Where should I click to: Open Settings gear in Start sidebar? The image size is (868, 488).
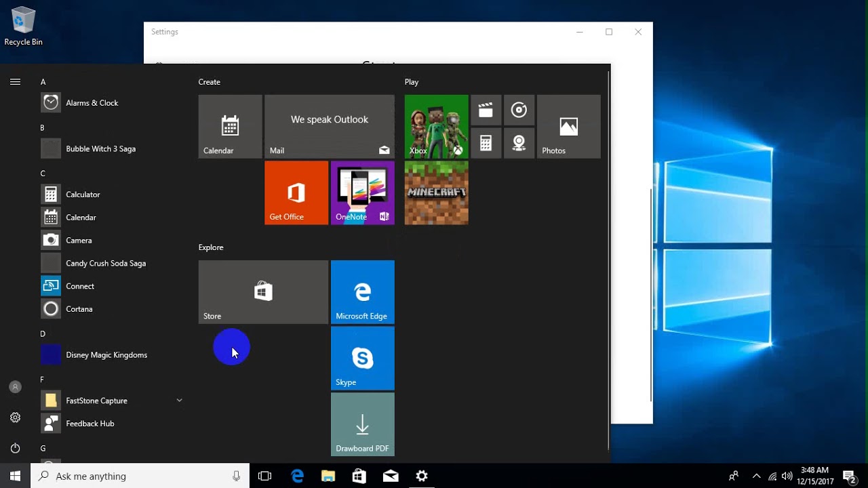click(x=15, y=418)
